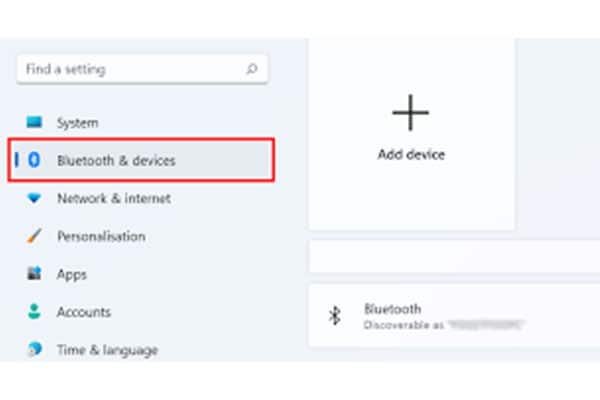Click the Accounts person icon
Screen dimensions: 600x400
click(34, 311)
